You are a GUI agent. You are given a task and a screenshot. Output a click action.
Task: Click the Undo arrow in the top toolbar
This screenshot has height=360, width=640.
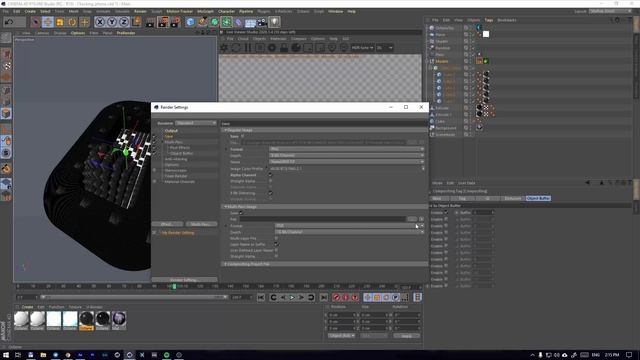(x=9, y=22)
